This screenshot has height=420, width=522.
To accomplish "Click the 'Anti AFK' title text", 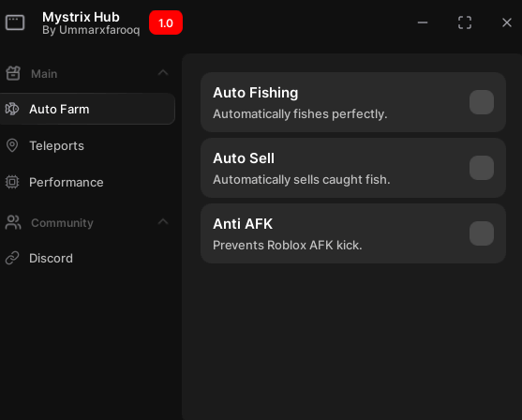I will pyautogui.click(x=243, y=224).
